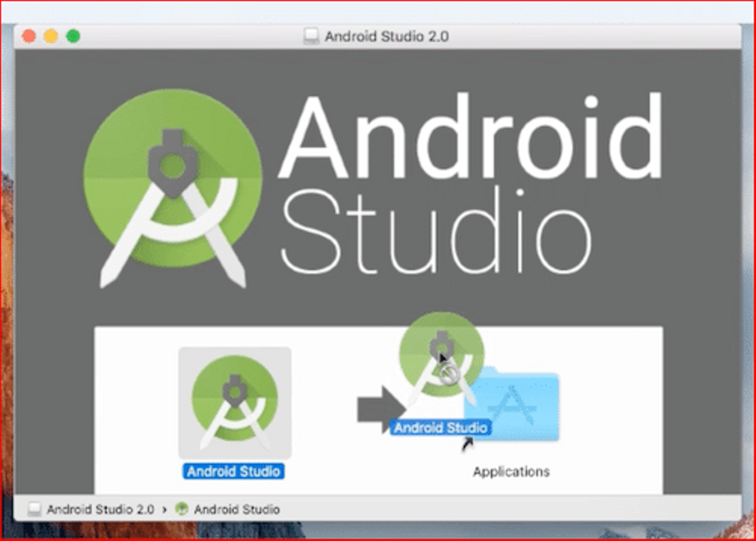Click the Applications folder label
756x541 pixels.
tap(511, 472)
